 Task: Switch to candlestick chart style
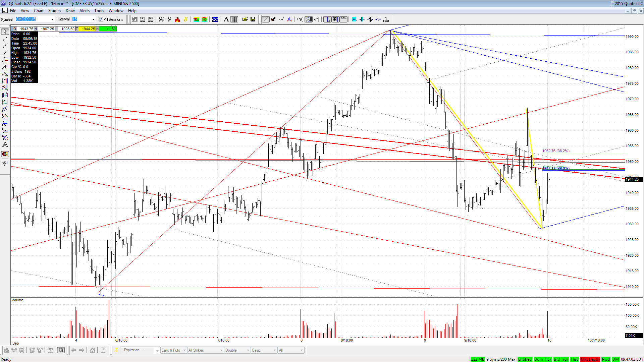[x=274, y=19]
